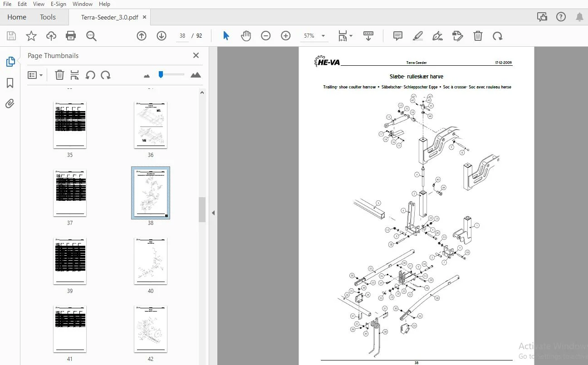588x365 pixels.
Task: Select page 37 thumbnail
Action: tap(70, 193)
